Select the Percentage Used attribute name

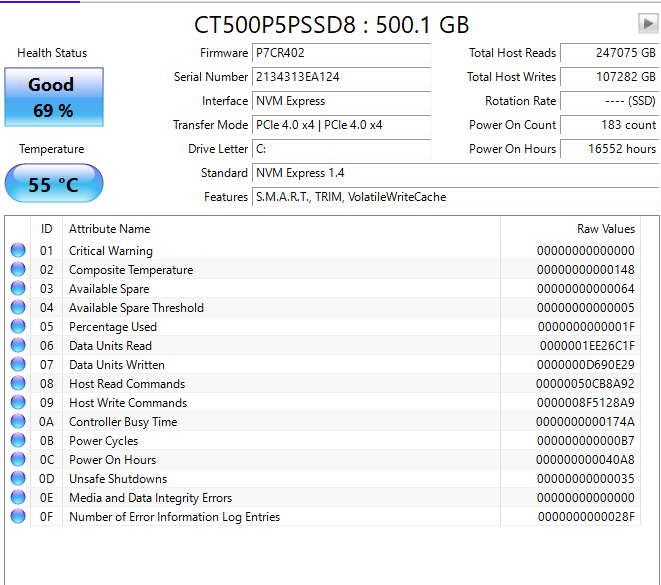pyautogui.click(x=113, y=327)
